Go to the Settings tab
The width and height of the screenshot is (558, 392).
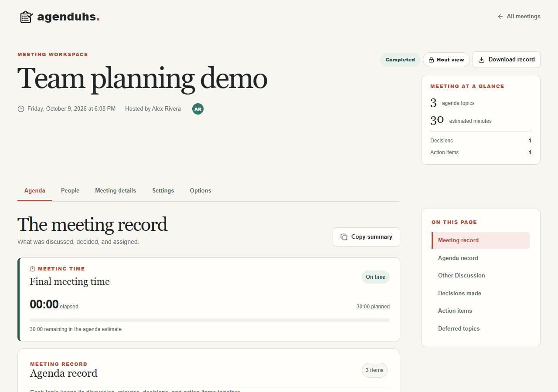pyautogui.click(x=163, y=191)
